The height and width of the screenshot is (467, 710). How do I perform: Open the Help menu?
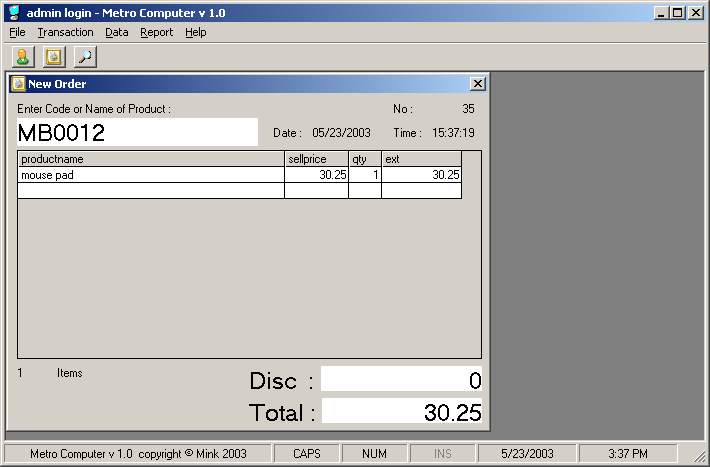(x=196, y=32)
